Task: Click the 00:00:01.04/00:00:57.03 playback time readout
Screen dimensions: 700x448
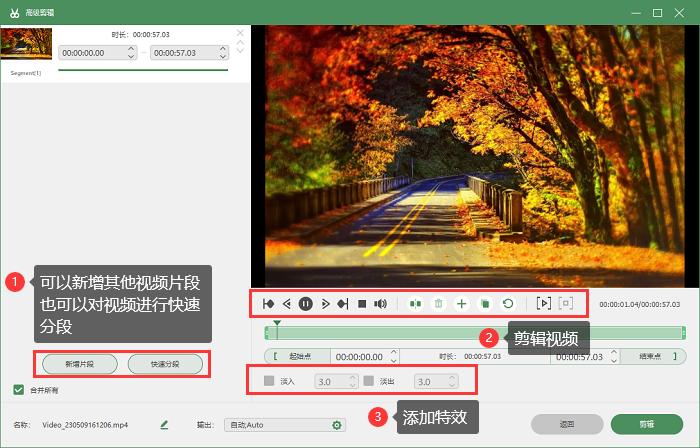Action: (x=639, y=304)
